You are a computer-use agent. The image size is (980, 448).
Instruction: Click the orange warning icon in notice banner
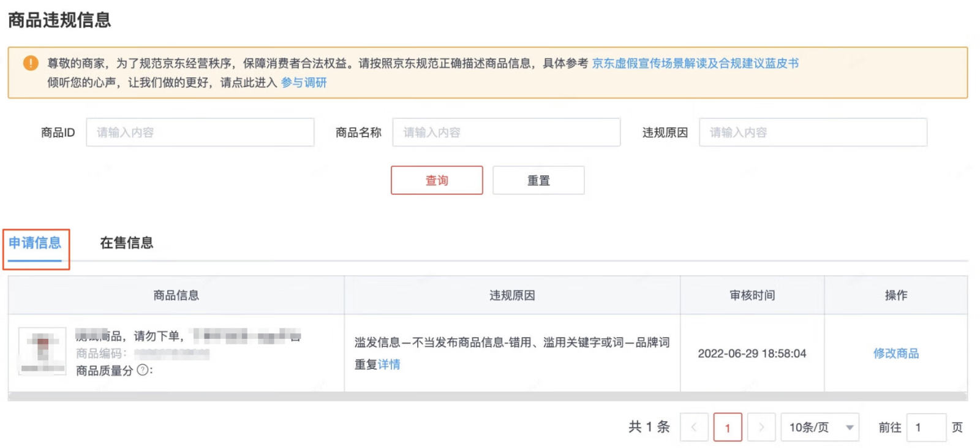click(x=31, y=63)
